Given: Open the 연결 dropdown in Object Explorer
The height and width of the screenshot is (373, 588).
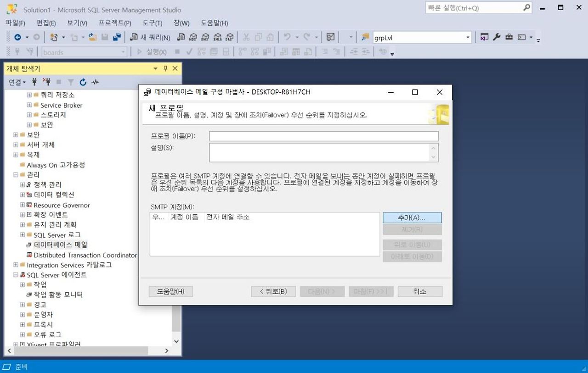Looking at the screenshot, I should click(17, 82).
